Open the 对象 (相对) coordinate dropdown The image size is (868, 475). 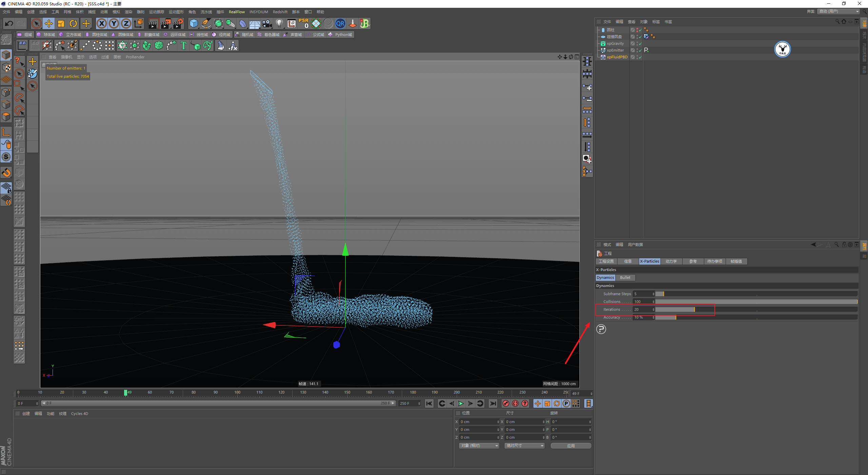(479, 445)
